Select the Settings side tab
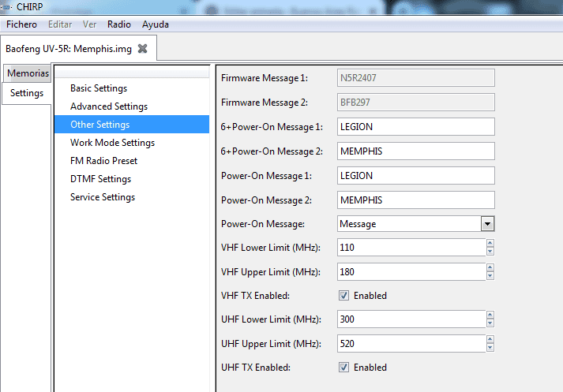 click(x=27, y=93)
